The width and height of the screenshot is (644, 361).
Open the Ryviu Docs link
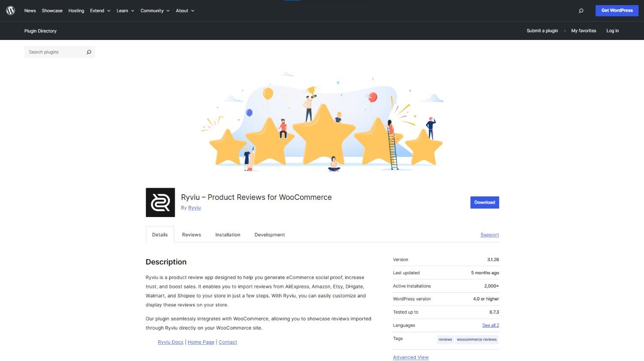coord(170,342)
